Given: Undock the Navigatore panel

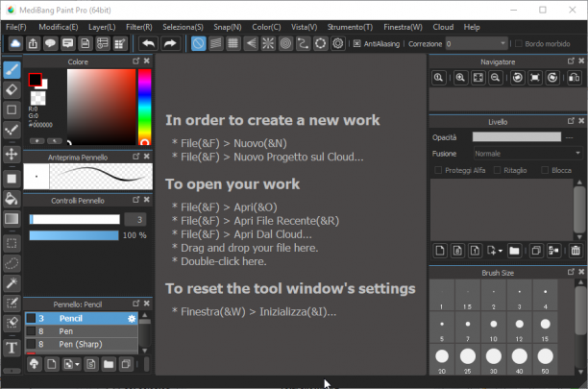Looking at the screenshot, I should click(571, 61).
